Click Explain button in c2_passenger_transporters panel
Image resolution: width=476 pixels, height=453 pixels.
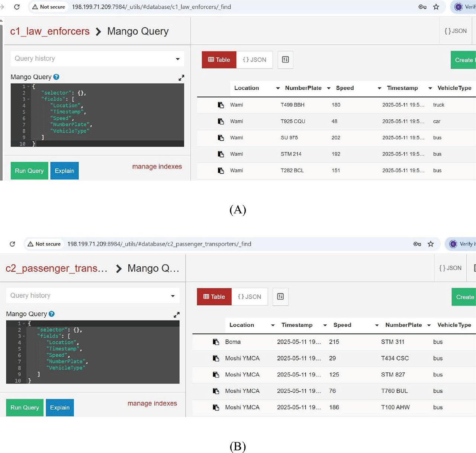click(60, 408)
